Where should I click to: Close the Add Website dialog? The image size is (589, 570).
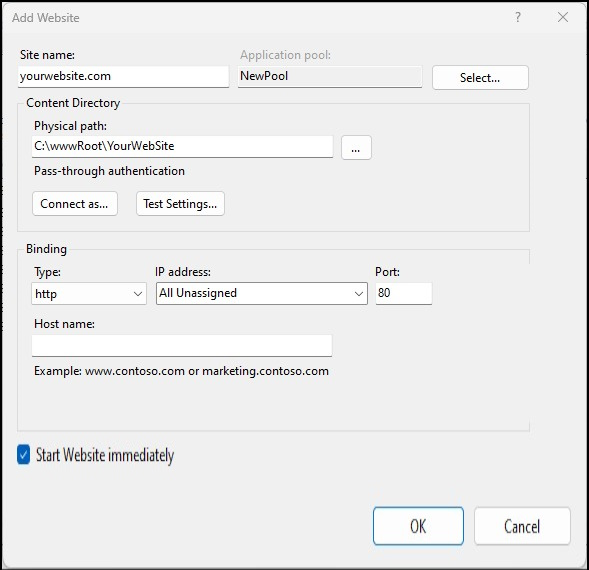[563, 17]
